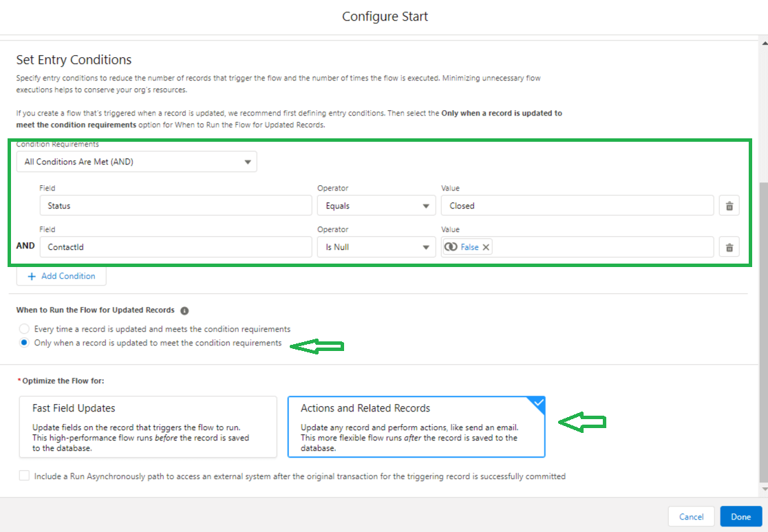The width and height of the screenshot is (768, 532).
Task: Click the info icon beside When to Run heading
Action: [x=184, y=310]
